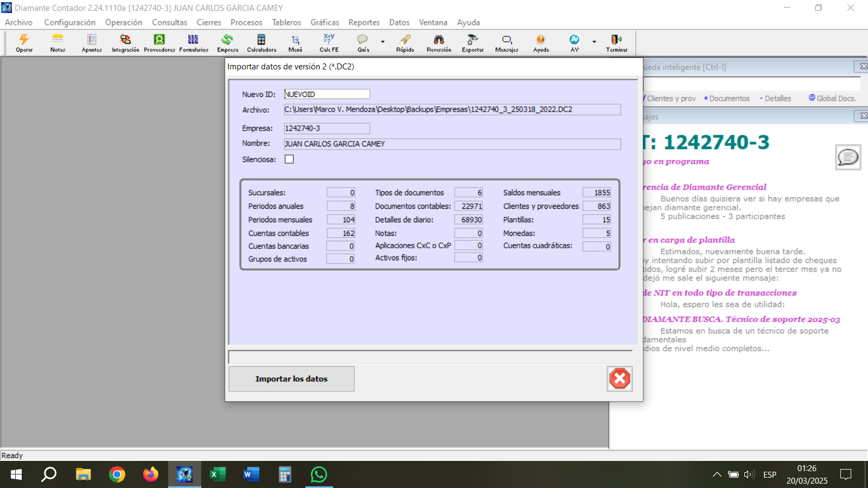
Task: Expand the dropdown arrow beside AV
Action: point(594,42)
